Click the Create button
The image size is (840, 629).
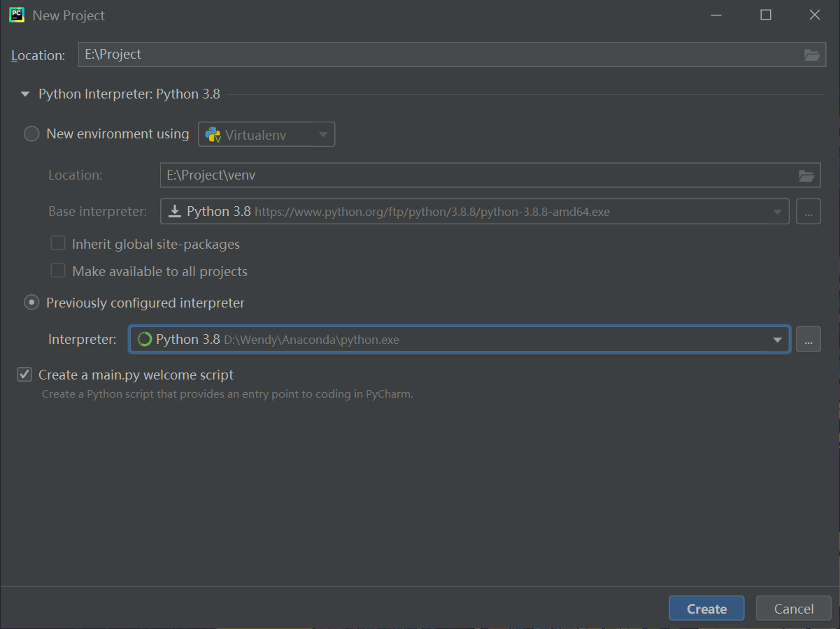706,608
